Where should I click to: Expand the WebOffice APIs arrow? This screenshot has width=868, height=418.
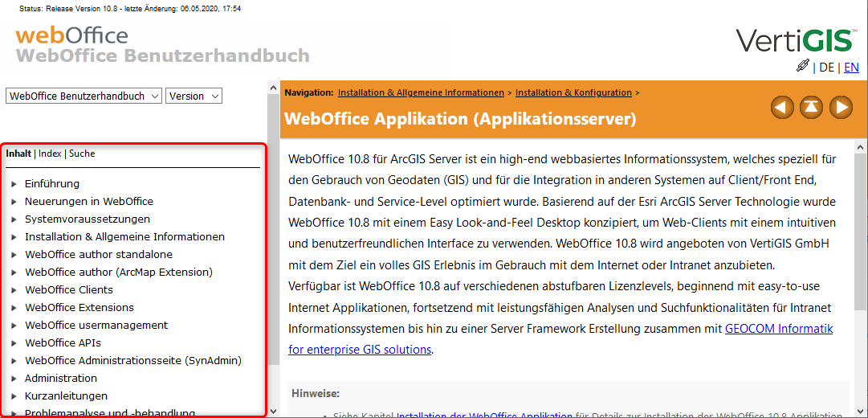pos(14,342)
